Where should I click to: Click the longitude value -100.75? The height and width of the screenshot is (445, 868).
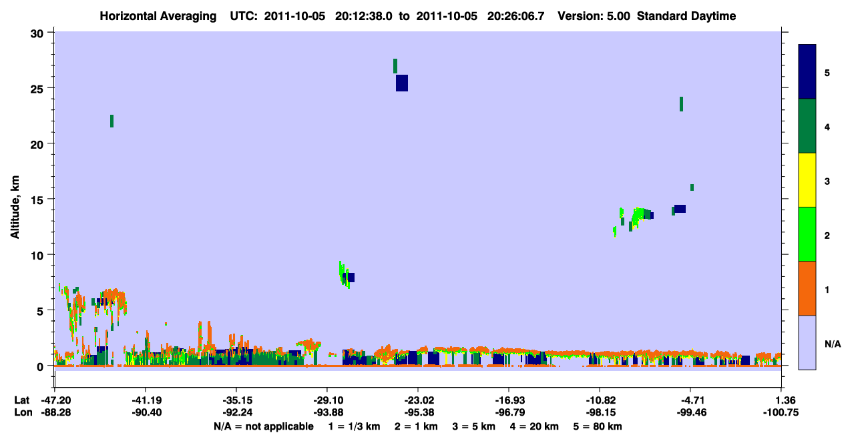point(781,413)
